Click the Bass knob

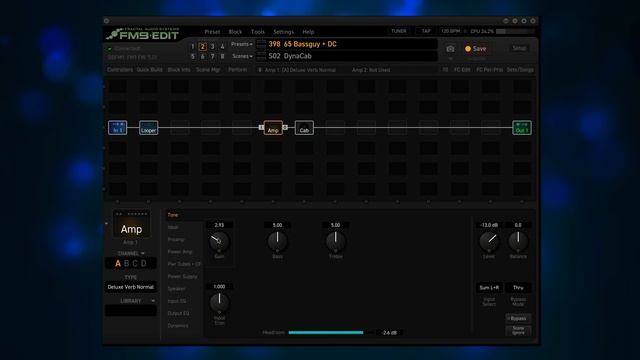277,242
